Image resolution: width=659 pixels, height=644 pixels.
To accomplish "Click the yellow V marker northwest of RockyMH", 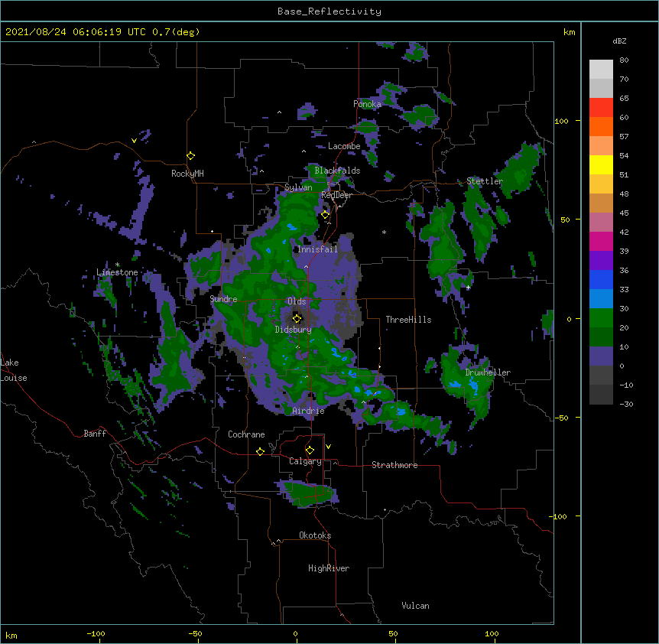I will coord(134,141).
